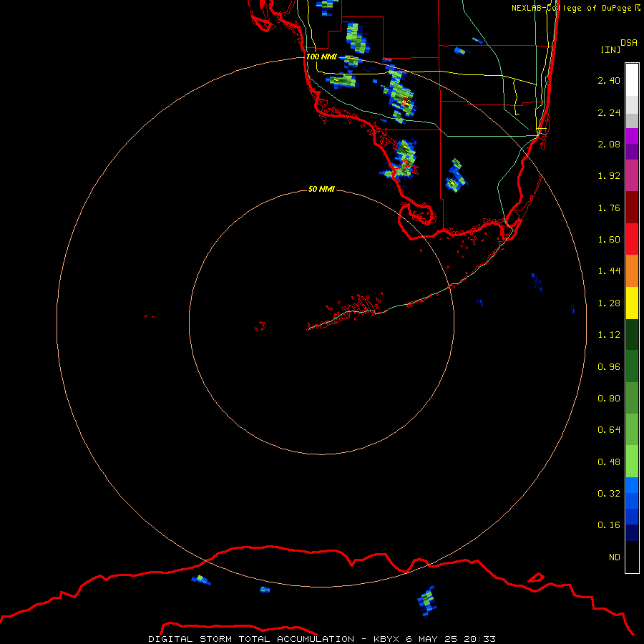The image size is (644, 644).
Task: Click the 100 NMI range ring label
Action: tap(321, 57)
